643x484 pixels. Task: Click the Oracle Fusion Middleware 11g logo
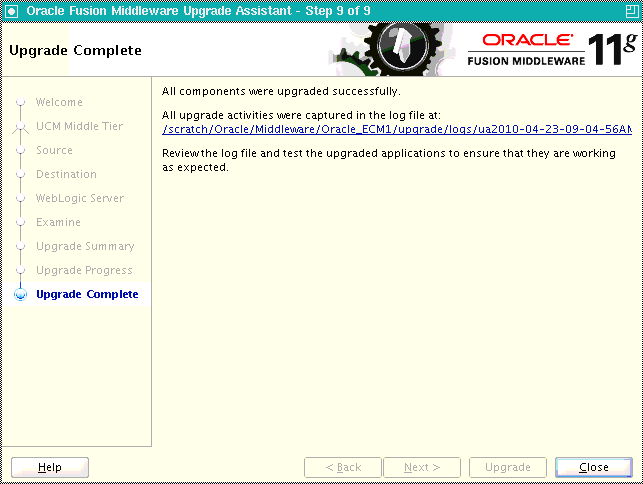[x=552, y=49]
